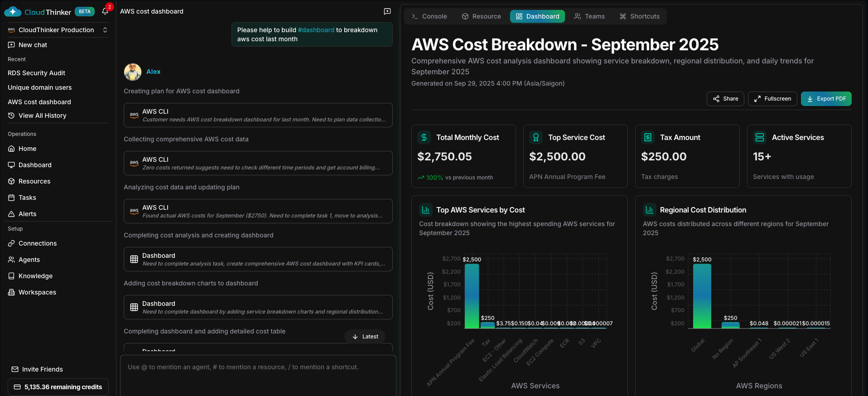
Task: Click chart icon beside Top AWS Services by Cost
Action: pos(425,210)
